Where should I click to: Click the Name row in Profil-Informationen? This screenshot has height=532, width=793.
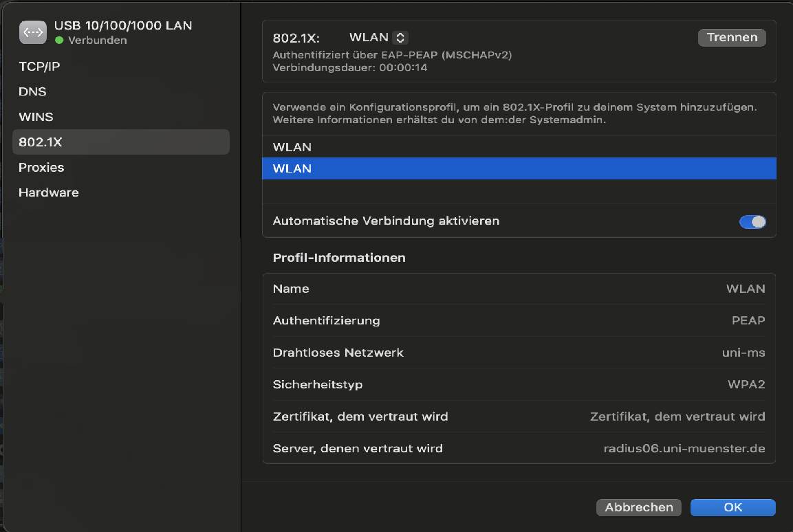tap(519, 289)
